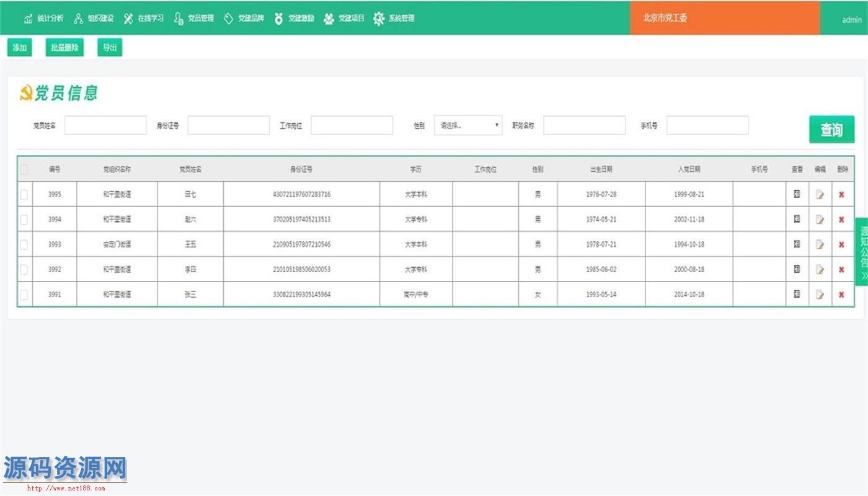Open the 组织建设 menu
Viewport: 868px width, 496px height.
pos(94,19)
